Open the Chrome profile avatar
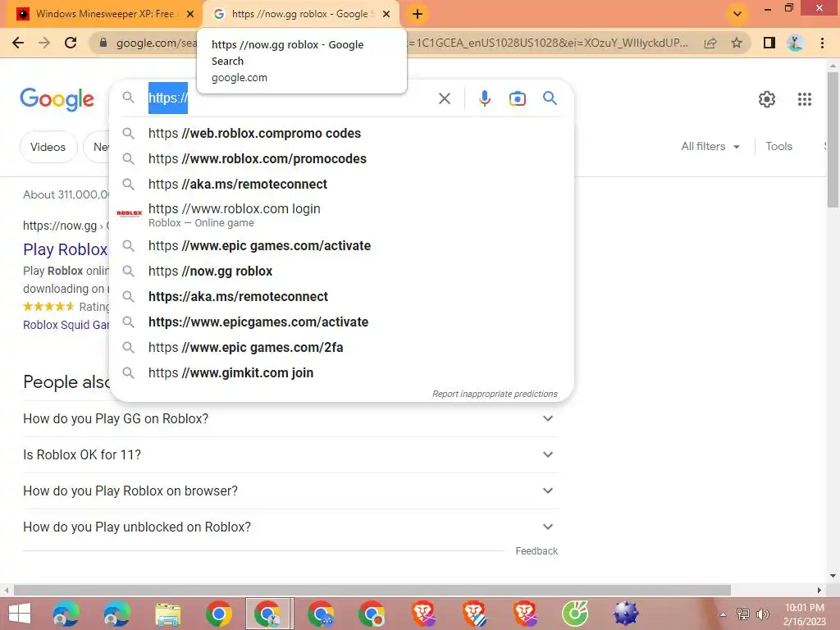840x630 pixels. (795, 43)
